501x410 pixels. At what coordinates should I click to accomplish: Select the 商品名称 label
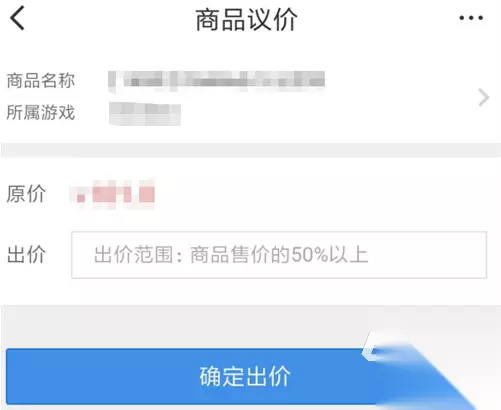pyautogui.click(x=41, y=81)
